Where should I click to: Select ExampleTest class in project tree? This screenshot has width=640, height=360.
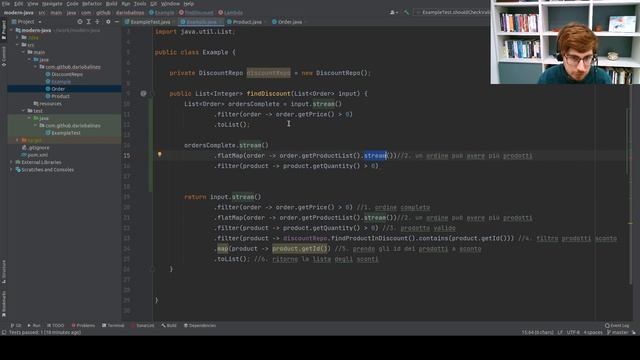click(x=63, y=133)
